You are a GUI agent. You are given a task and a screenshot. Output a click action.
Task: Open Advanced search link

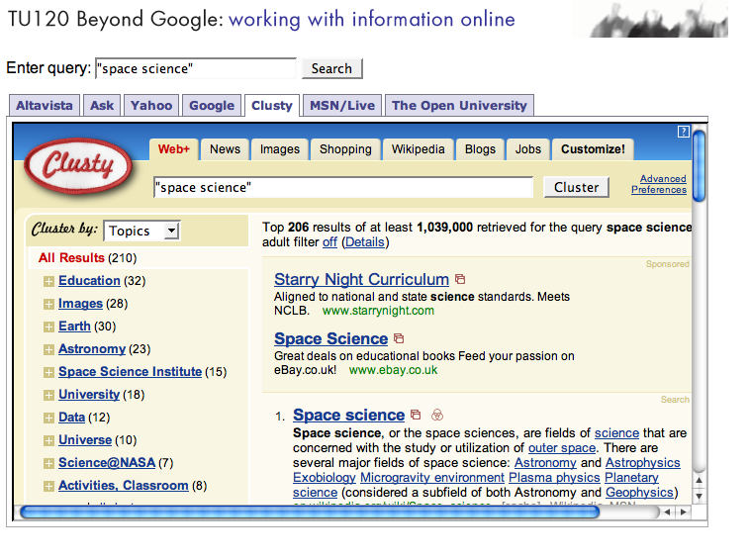pos(663,179)
